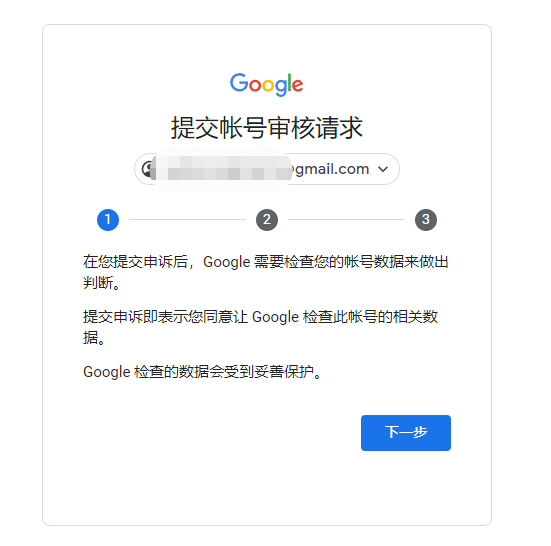Click the 下一步 button

pyautogui.click(x=406, y=433)
